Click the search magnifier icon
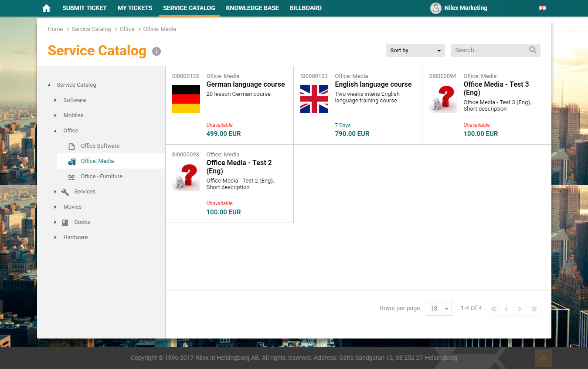This screenshot has width=588, height=369. pos(533,50)
